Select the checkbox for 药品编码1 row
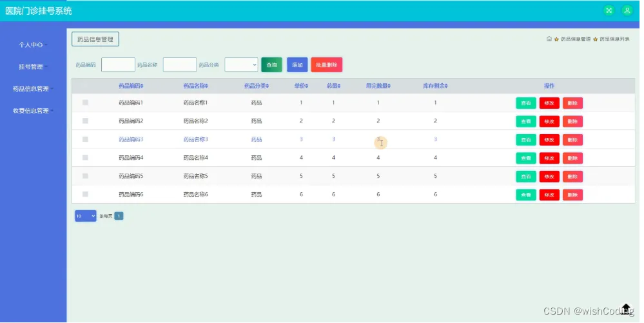Image resolution: width=644 pixels, height=323 pixels. pos(85,103)
